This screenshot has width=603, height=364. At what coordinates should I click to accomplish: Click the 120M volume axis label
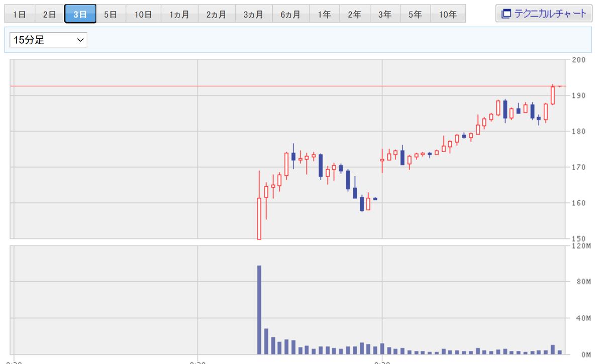tap(581, 246)
